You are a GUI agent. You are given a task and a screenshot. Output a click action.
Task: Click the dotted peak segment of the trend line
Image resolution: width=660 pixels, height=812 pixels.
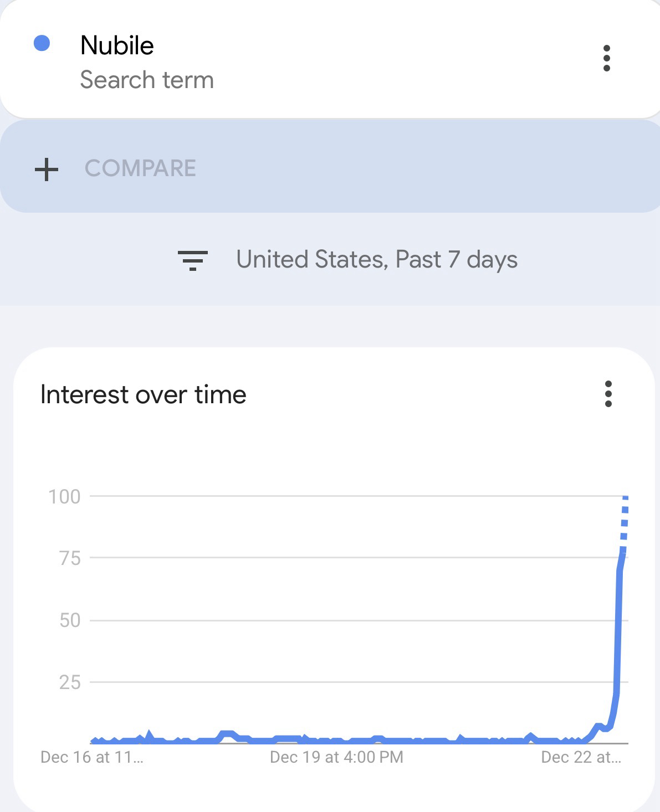coord(625,521)
